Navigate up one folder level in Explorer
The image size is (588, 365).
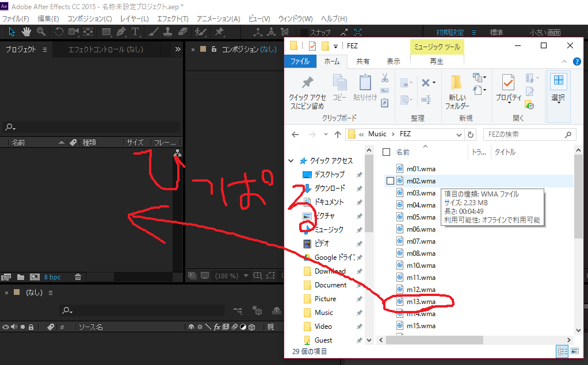pyautogui.click(x=338, y=134)
